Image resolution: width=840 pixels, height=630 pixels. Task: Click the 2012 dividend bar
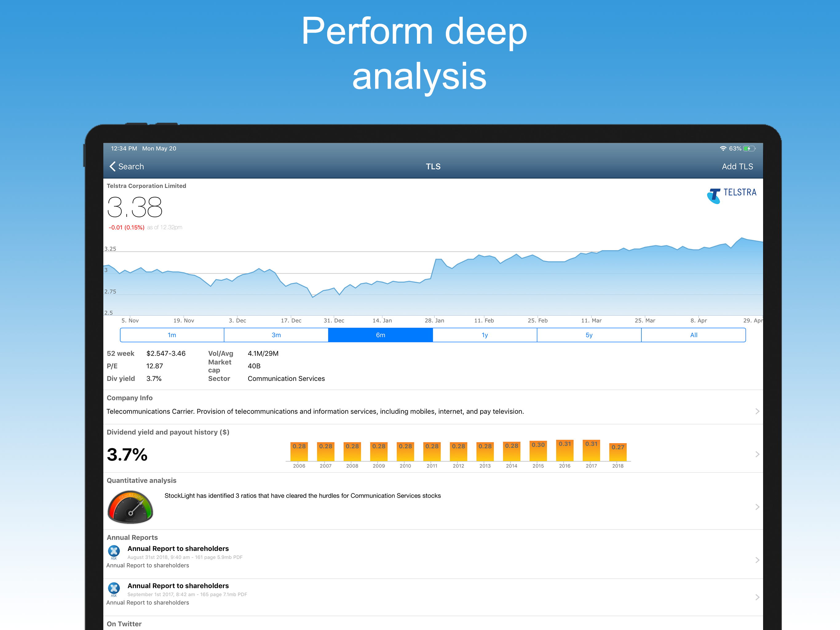point(458,452)
